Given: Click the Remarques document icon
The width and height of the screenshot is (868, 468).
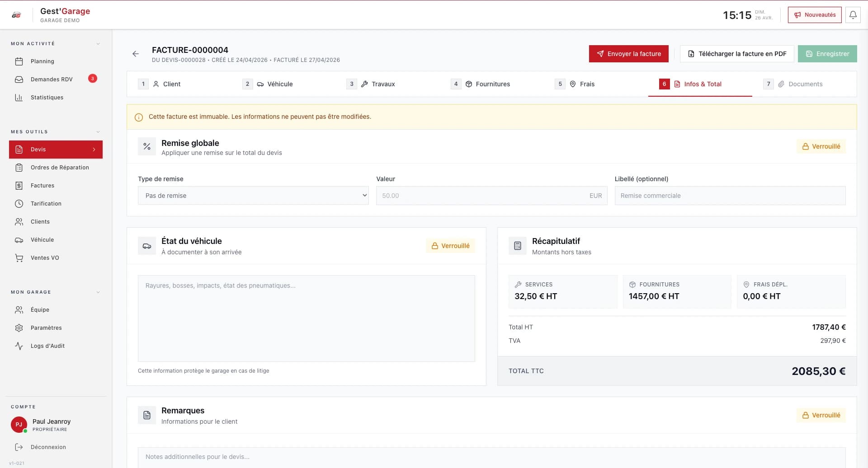Looking at the screenshot, I should tap(147, 415).
